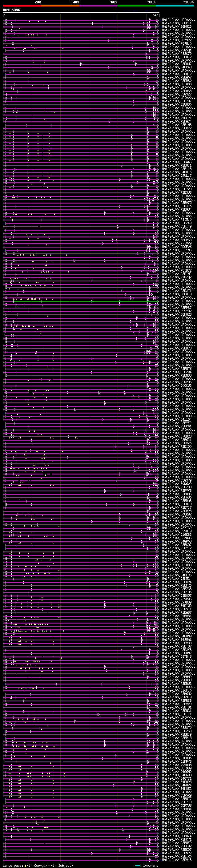Go to subject UniRef100_Q0CAT9
This screenshot has width=197, height=868.
click(177, 294)
